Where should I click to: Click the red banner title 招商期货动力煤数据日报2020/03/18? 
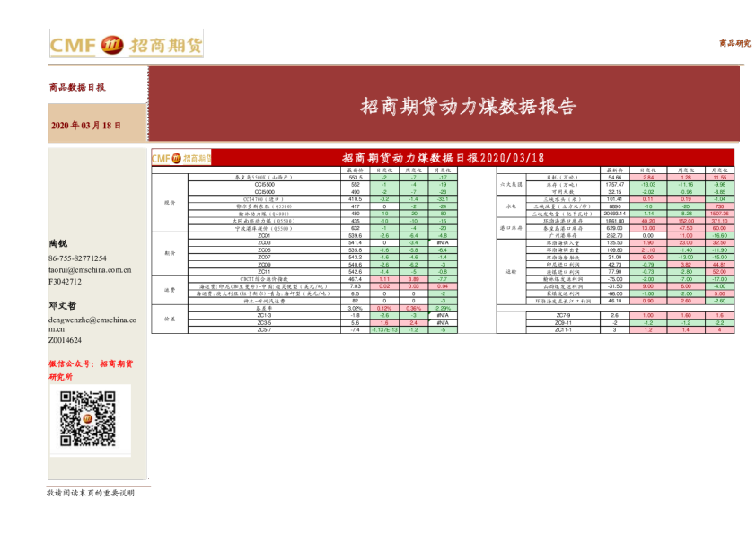coord(444,158)
